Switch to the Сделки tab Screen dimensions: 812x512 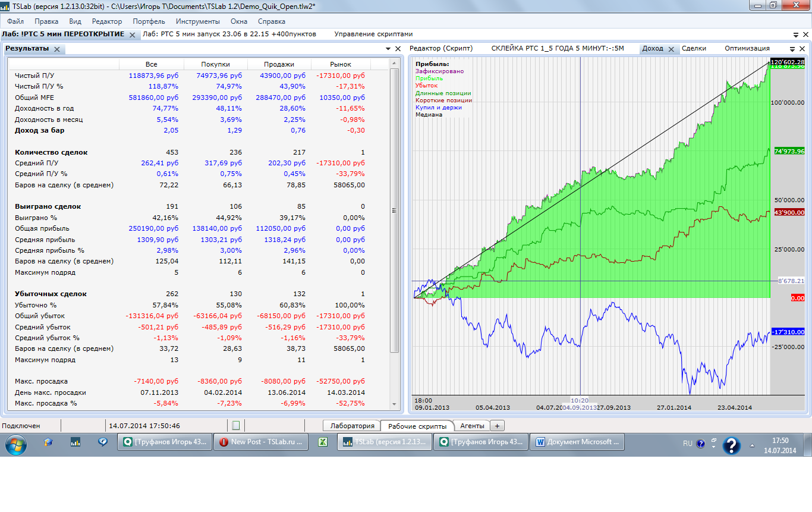tap(694, 49)
